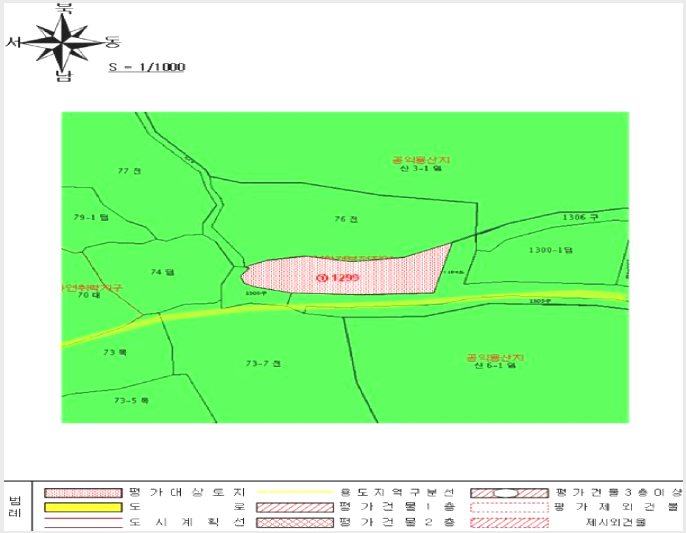Click the 용도지역구분선 legend text
The image size is (686, 533).
[398, 492]
